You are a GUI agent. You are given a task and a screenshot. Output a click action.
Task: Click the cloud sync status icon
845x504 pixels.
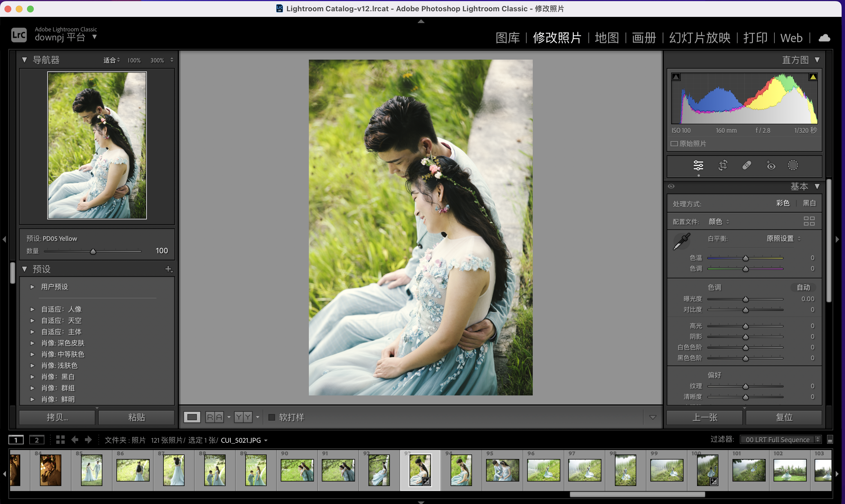[824, 38]
